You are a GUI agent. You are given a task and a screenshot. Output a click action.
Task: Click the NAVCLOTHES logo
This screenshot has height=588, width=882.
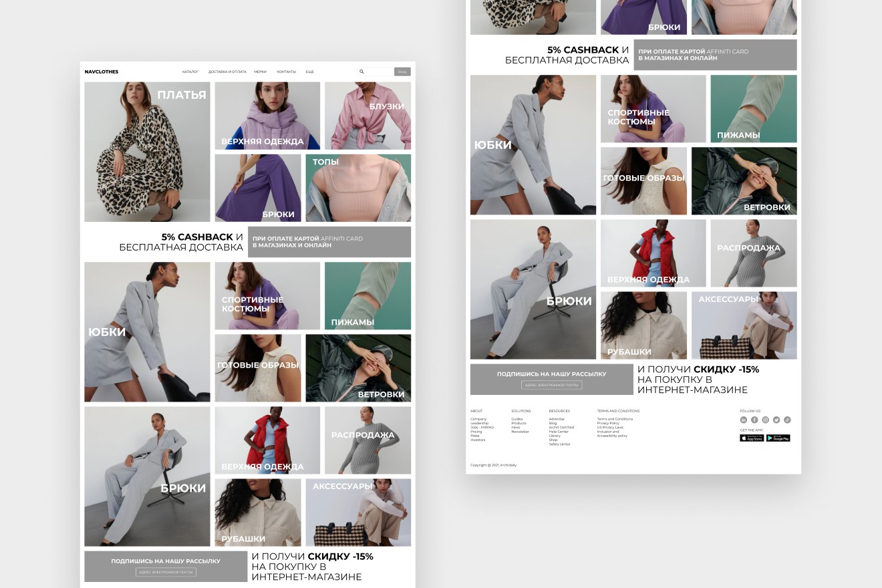tap(102, 71)
